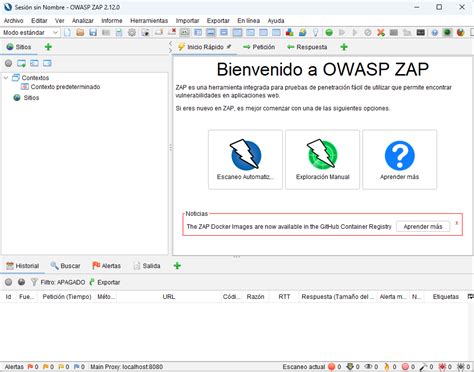This screenshot has height=372, width=474.
Task: Click the first gray circle in Historial toolbar
Action: tap(8, 282)
